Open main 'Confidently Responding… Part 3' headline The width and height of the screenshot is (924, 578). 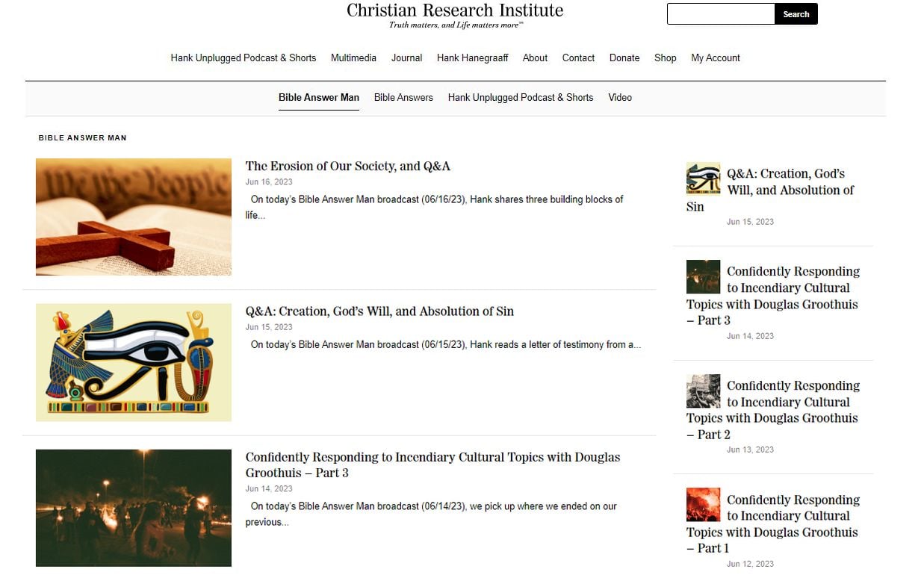click(432, 464)
